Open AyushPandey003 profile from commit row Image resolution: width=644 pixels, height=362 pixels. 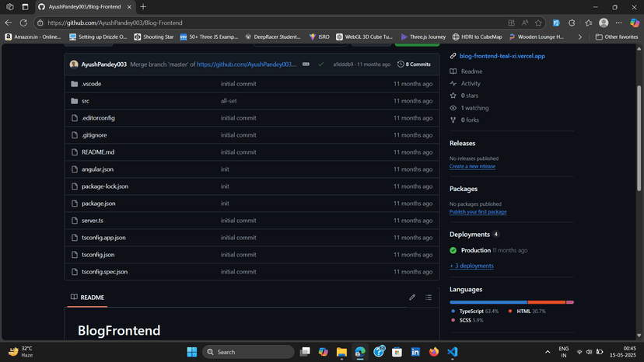pos(104,64)
